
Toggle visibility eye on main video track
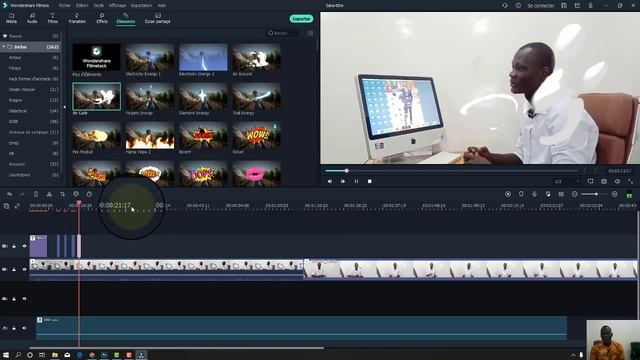coord(24,269)
